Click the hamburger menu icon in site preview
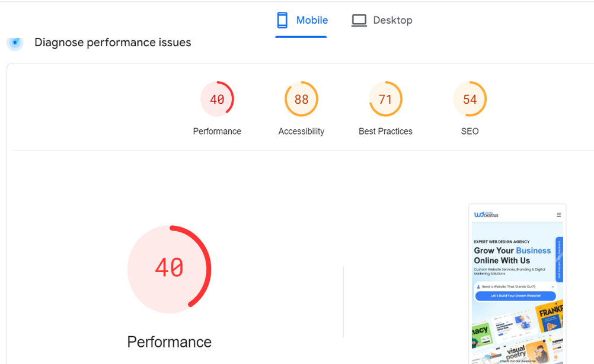 click(x=558, y=215)
